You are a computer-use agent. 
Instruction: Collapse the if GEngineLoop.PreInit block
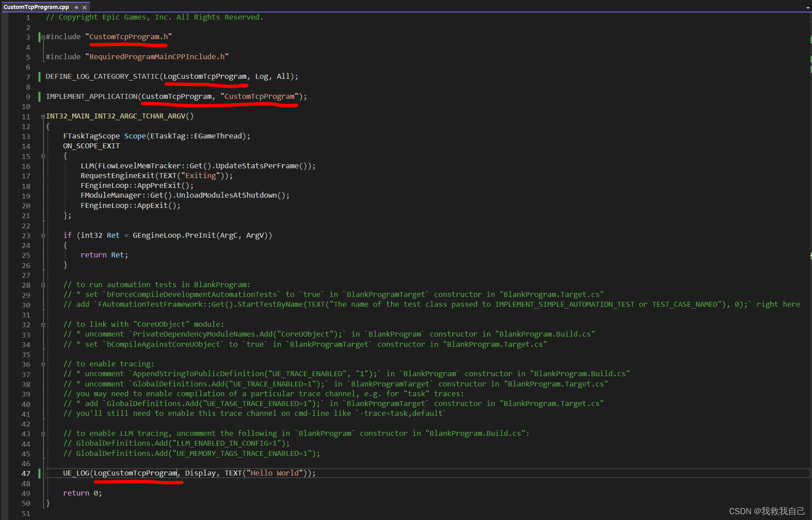coord(43,236)
